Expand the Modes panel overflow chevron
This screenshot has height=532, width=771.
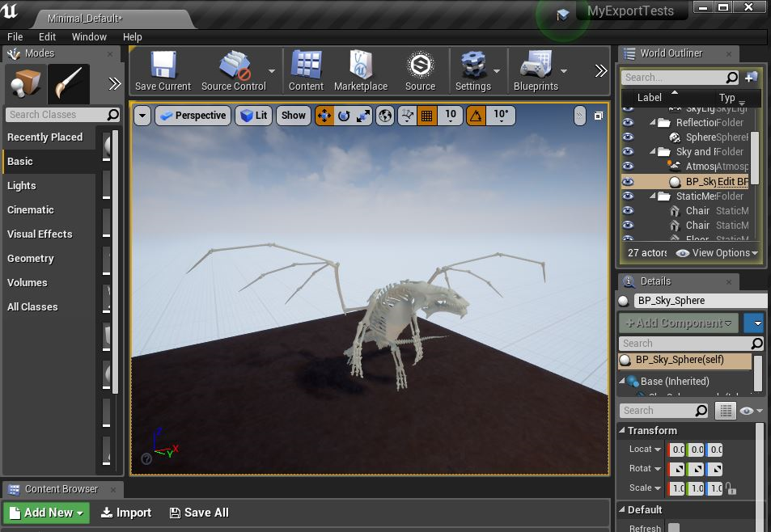[115, 83]
